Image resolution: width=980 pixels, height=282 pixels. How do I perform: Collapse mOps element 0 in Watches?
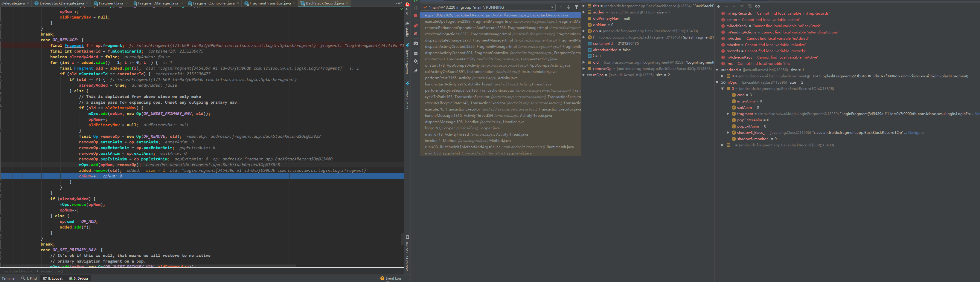pos(723,88)
